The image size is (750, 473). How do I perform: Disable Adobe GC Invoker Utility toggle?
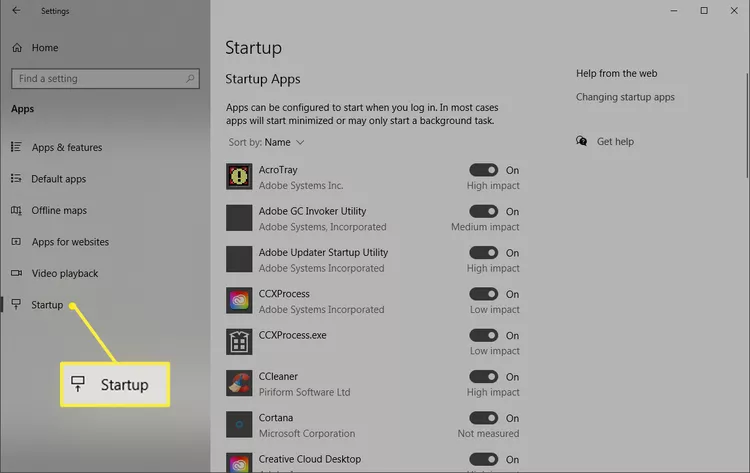484,211
